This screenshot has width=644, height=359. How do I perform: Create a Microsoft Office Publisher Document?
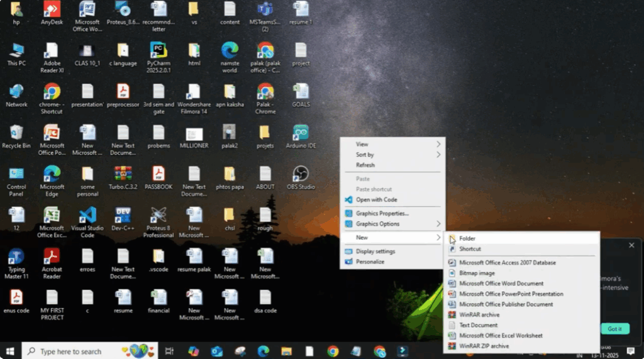tap(521, 304)
